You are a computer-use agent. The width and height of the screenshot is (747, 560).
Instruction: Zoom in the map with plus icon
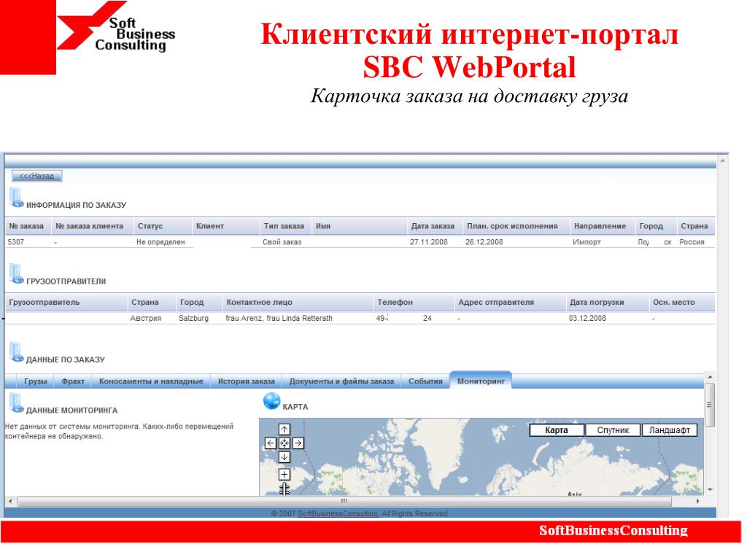[x=285, y=474]
